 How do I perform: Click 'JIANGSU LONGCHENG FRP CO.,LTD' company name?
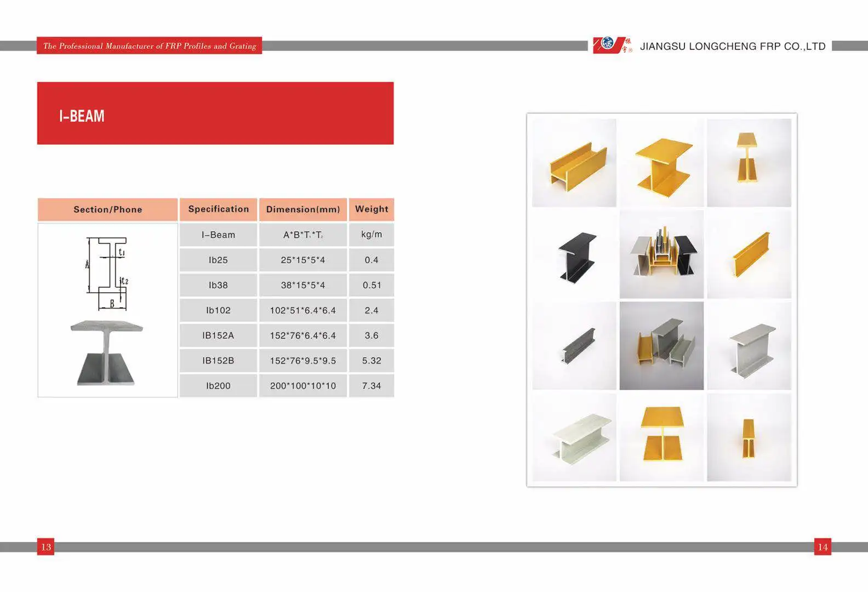point(733,47)
